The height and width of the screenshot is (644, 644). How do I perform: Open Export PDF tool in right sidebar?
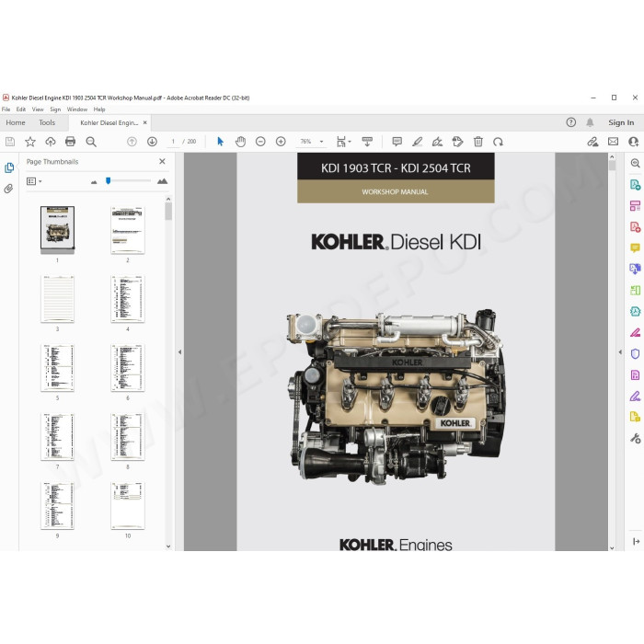click(635, 184)
